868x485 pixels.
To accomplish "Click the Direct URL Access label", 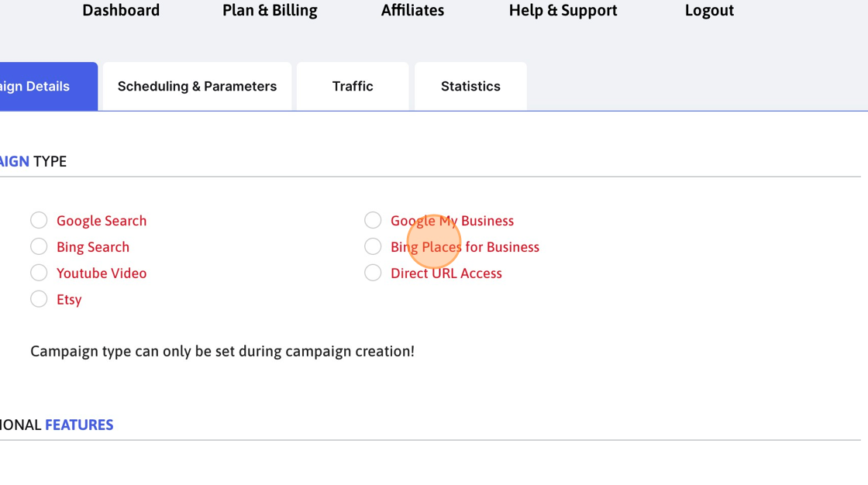I will coord(446,273).
